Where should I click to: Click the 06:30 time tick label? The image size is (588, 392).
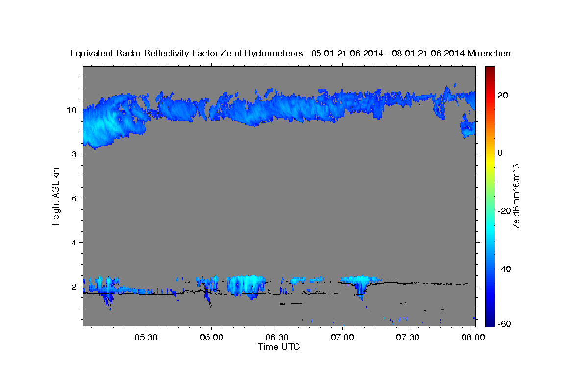click(277, 337)
